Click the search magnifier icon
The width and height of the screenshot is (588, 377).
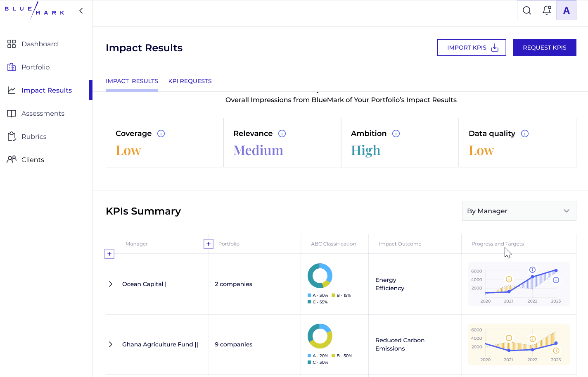527,10
